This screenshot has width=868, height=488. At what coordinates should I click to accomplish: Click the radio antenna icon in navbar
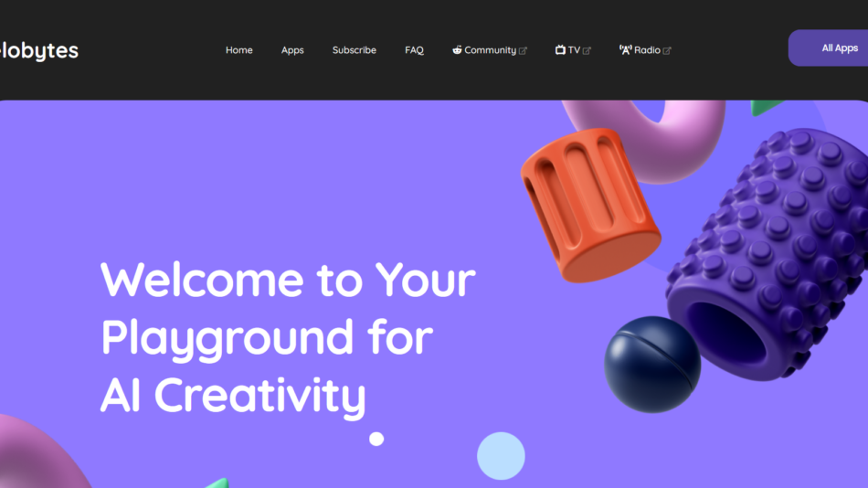625,50
